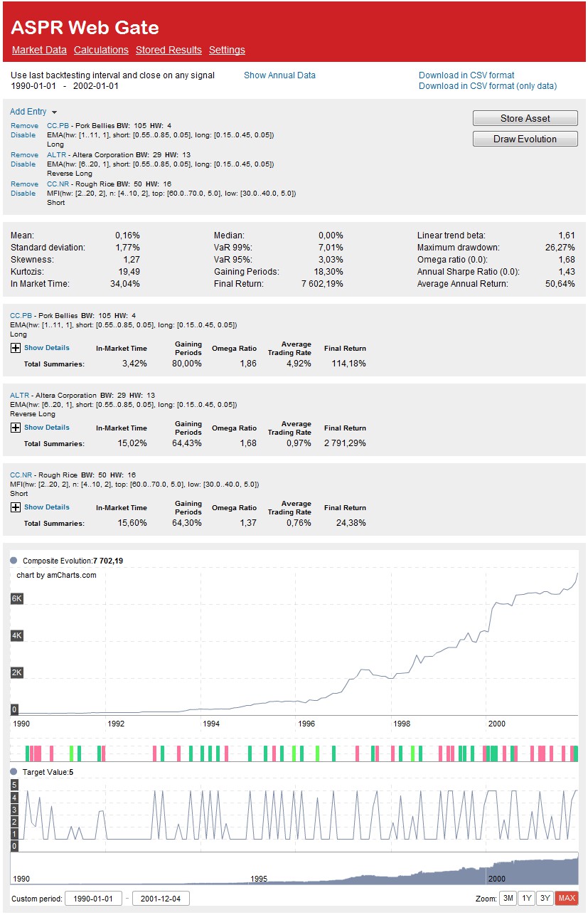Open the Market Data menu
Image resolution: width=588 pixels, height=915 pixels.
tap(39, 50)
